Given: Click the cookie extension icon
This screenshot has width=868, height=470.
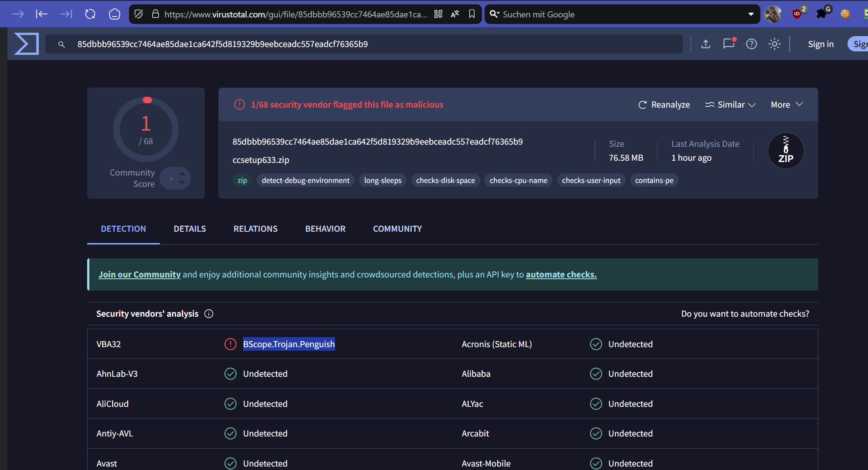Looking at the screenshot, I should (845, 14).
